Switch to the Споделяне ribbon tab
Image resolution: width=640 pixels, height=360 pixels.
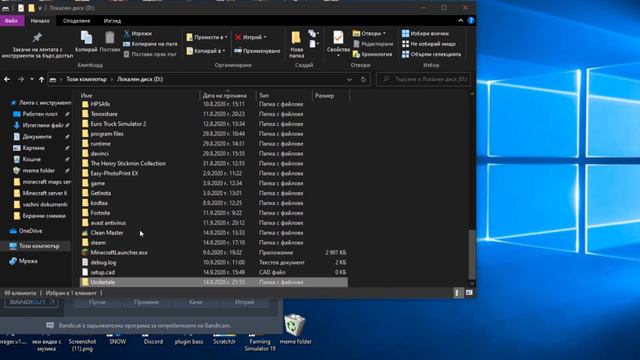tap(76, 21)
